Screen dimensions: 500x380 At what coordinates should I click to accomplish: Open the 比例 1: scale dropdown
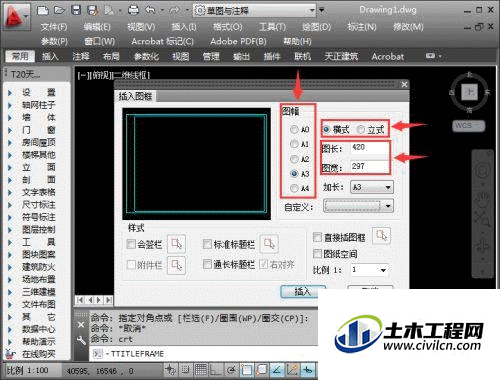pos(370,270)
